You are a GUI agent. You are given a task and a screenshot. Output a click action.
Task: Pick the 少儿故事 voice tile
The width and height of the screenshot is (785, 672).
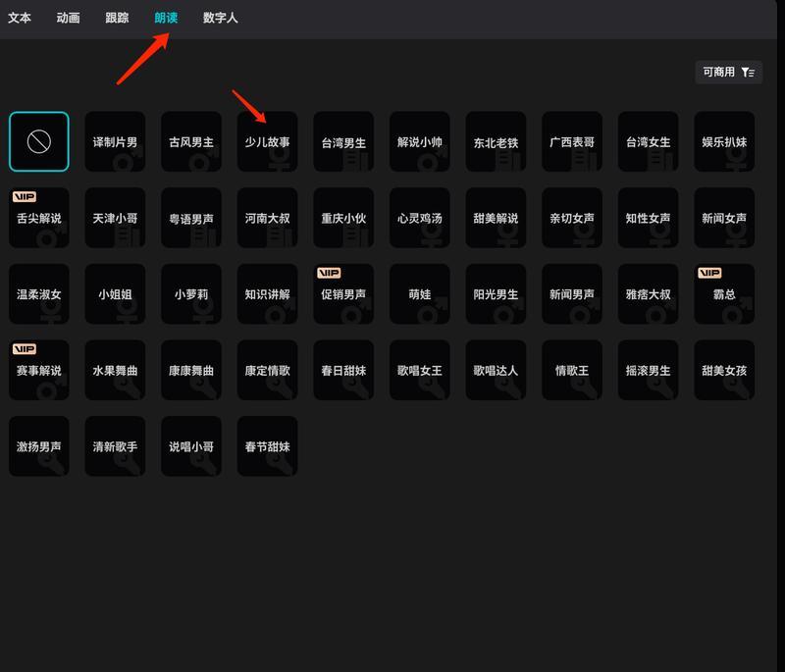[x=267, y=141]
